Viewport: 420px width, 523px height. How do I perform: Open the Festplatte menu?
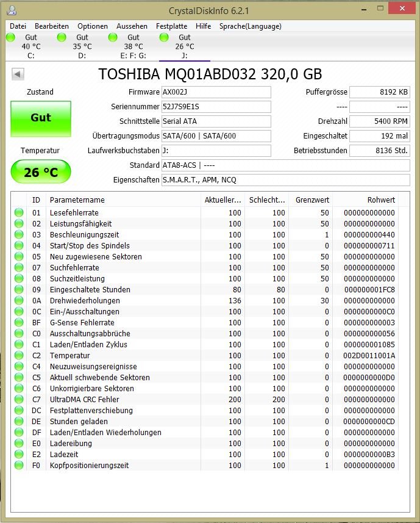coord(171,26)
